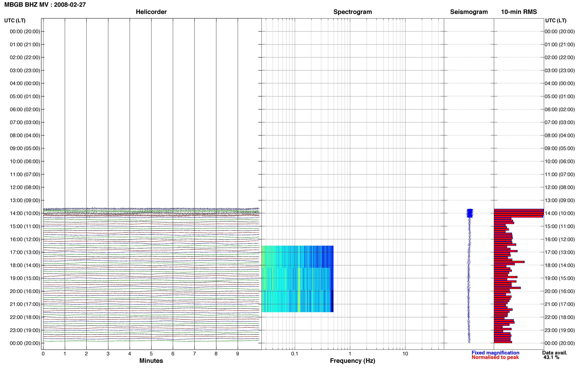Click the left '00:00 (20:00)' label at bottom

25,343
